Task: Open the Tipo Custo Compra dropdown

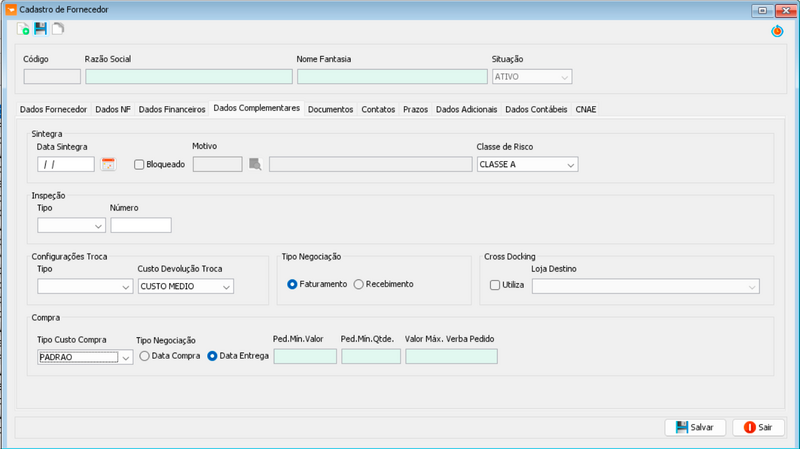Action: (85, 357)
